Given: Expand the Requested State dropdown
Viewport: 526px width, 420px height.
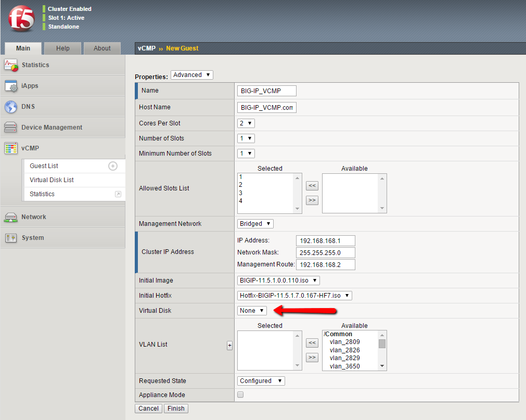Looking at the screenshot, I should click(261, 381).
